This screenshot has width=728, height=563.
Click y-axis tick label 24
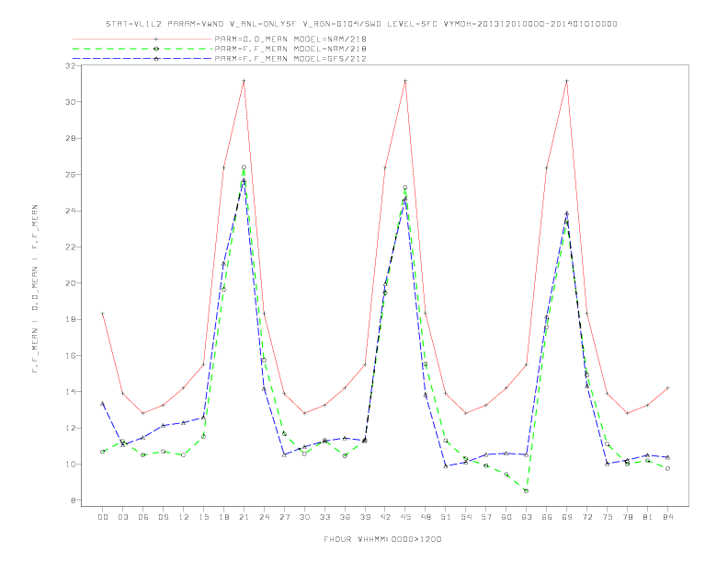(x=70, y=211)
